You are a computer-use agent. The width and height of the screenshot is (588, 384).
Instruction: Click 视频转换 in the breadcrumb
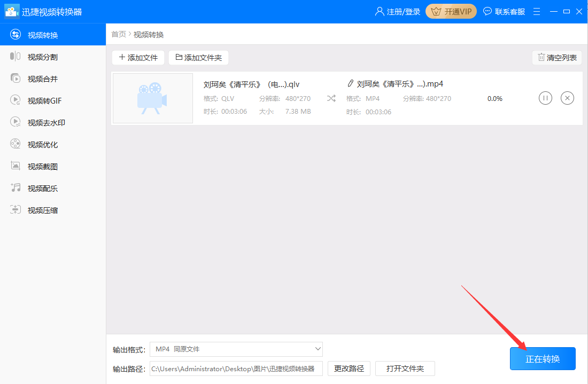(x=149, y=35)
